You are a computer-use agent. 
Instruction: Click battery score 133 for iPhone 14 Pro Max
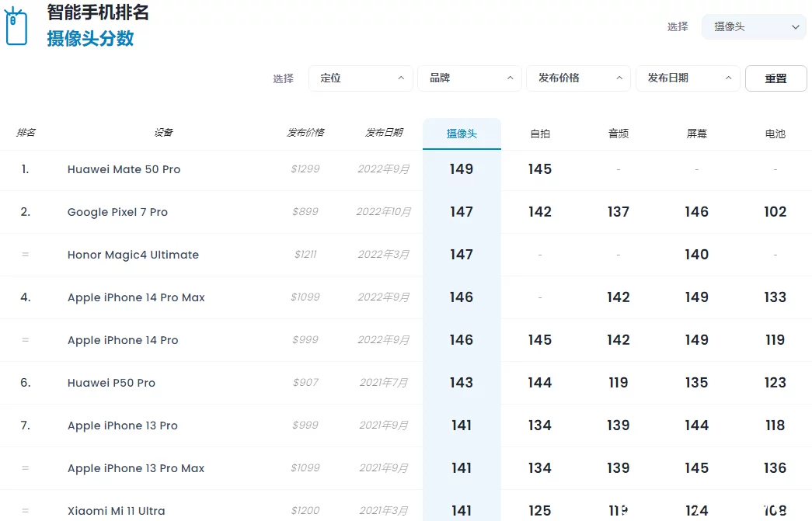pyautogui.click(x=775, y=297)
